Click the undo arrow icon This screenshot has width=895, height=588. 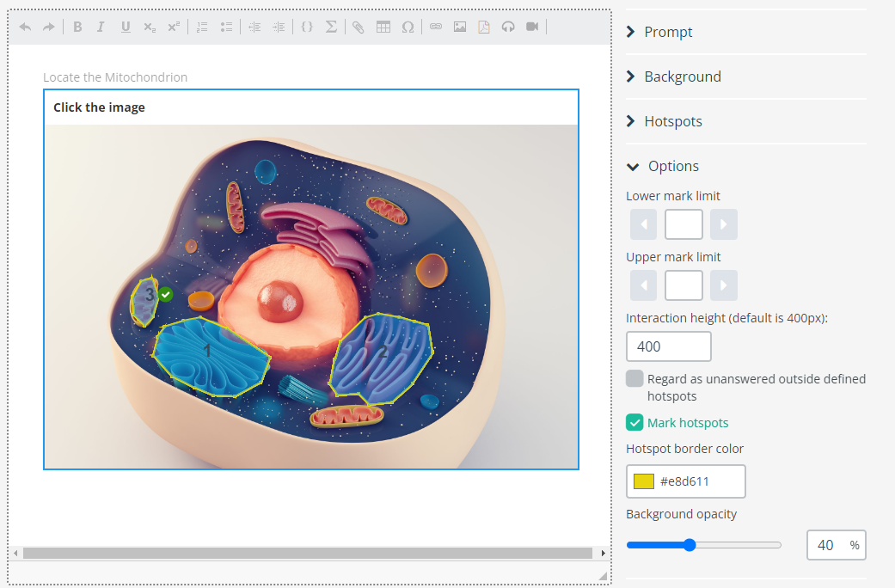[25, 27]
